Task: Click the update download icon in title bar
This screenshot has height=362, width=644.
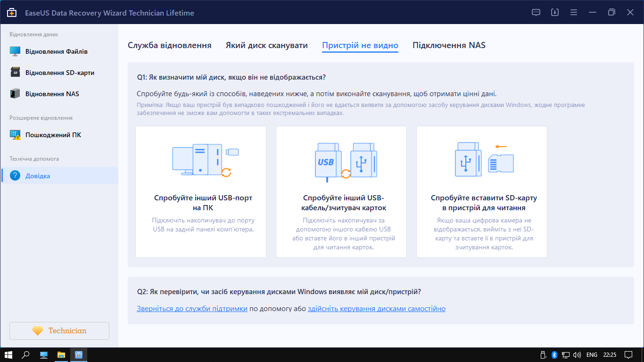Action: [x=555, y=12]
